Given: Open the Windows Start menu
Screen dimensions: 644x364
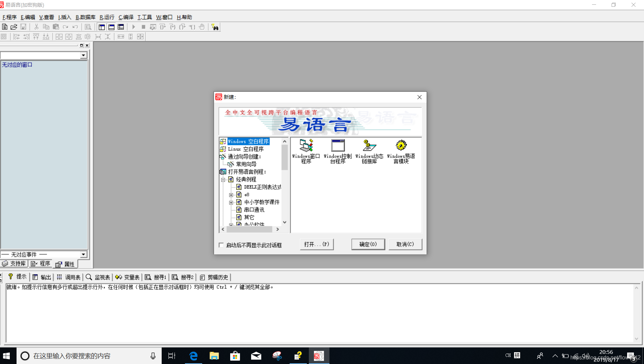Looking at the screenshot, I should pyautogui.click(x=6, y=356).
